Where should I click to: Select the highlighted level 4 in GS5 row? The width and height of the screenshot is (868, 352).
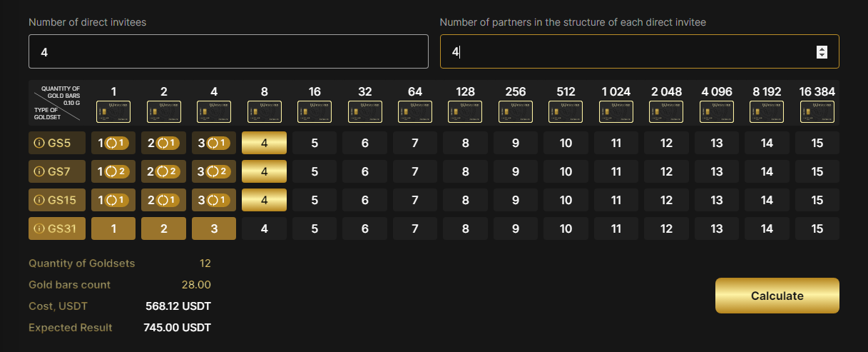point(264,143)
